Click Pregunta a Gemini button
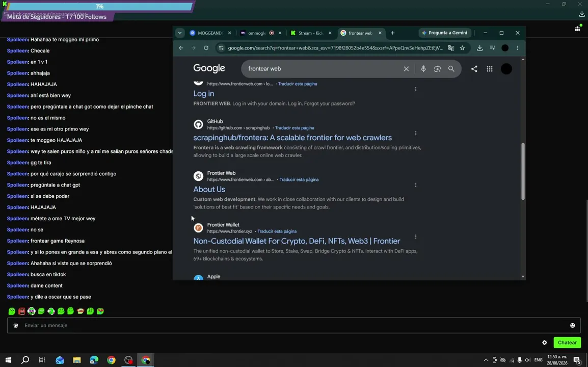Viewport: 588px width, 367px height. (x=444, y=33)
